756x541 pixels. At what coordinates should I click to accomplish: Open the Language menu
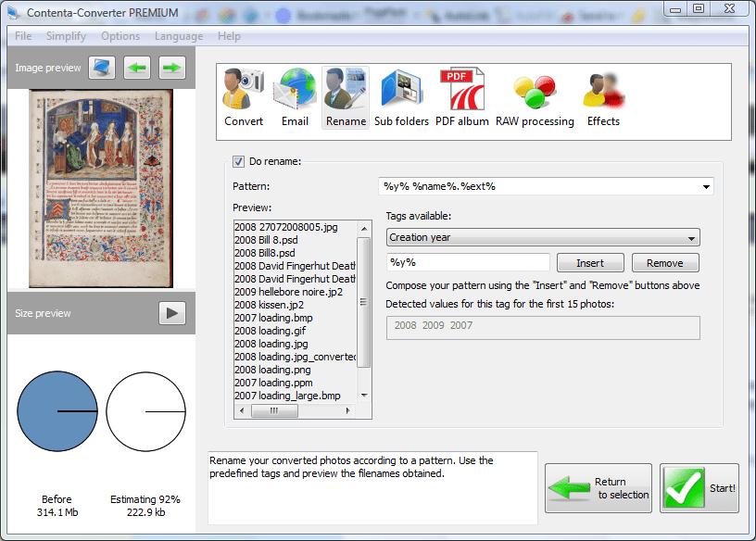coord(179,36)
